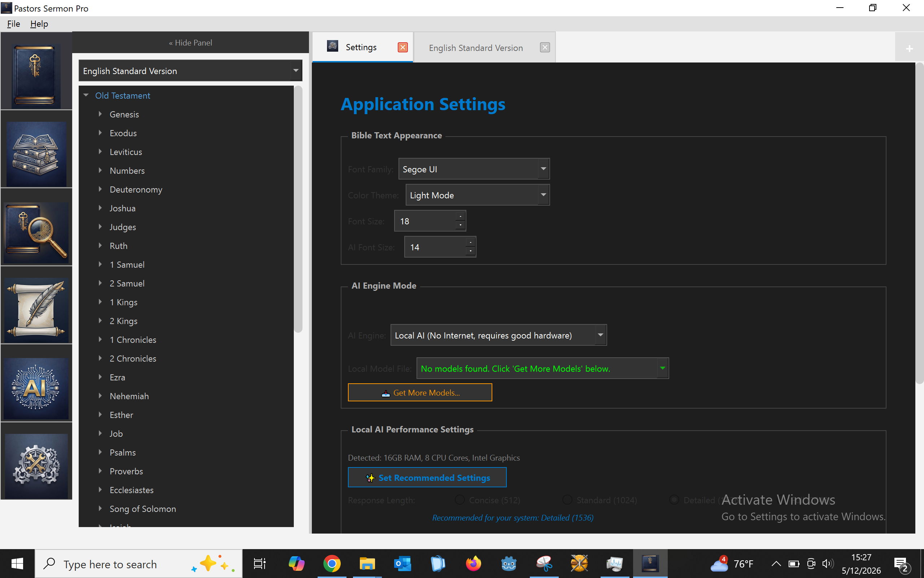Viewport: 924px width, 578px height.
Task: Open the Snipping Tool taskbar icon
Action: 544,564
